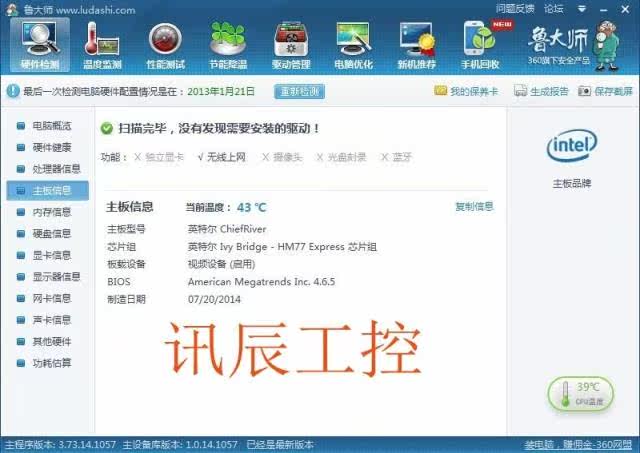The width and height of the screenshot is (640, 453).
Task: Click the 扫描完毕 scan result message
Action: (x=219, y=129)
